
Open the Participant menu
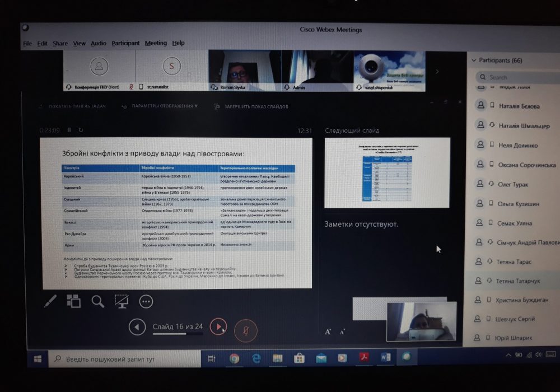click(125, 43)
